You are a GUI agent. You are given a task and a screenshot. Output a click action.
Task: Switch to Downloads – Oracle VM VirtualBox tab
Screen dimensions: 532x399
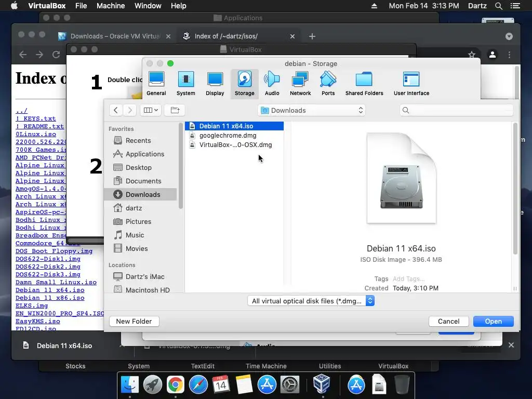115,36
